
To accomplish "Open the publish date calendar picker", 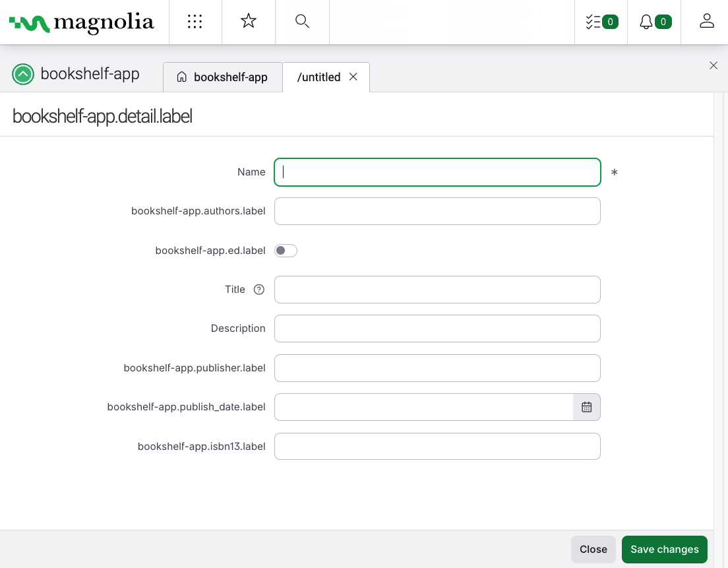I will coord(587,407).
